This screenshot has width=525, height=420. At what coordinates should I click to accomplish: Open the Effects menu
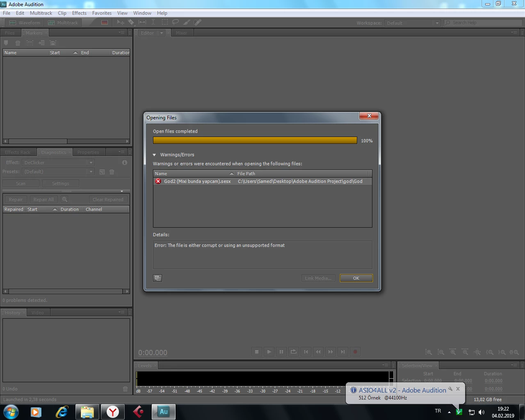pos(79,13)
